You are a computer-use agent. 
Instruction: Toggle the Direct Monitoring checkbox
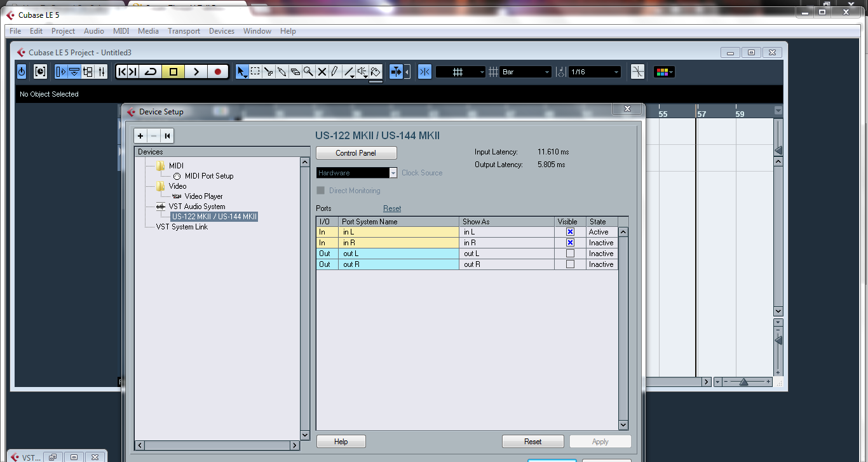(x=321, y=191)
